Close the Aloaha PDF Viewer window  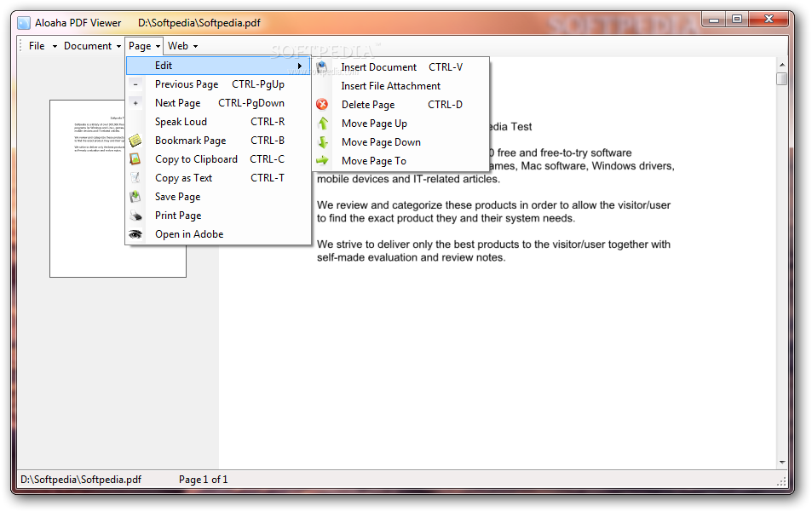click(x=769, y=20)
